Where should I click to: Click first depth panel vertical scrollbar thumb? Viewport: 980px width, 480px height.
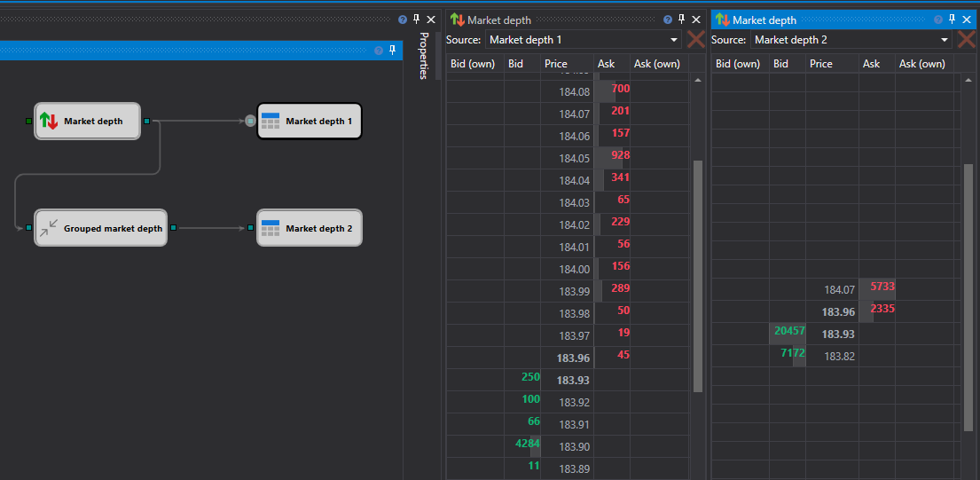pos(698,276)
